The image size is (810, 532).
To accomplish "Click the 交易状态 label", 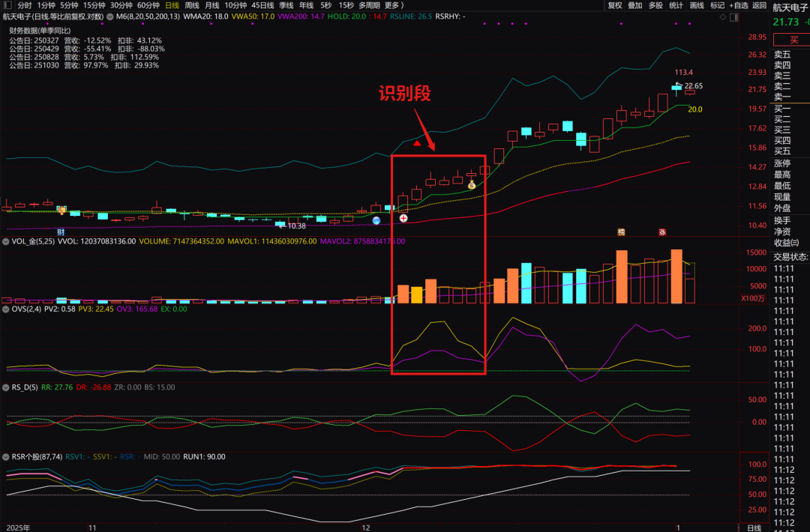I will pyautogui.click(x=790, y=256).
